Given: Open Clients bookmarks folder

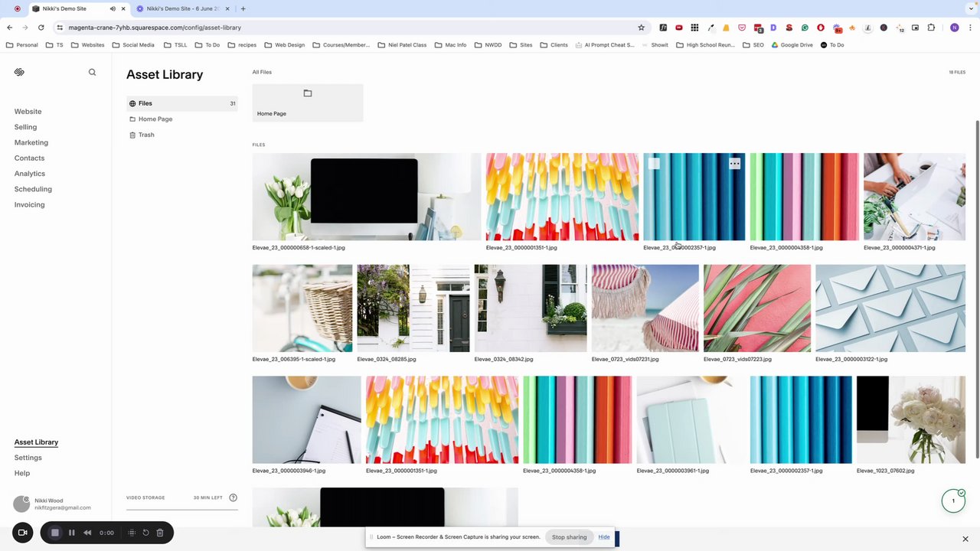Looking at the screenshot, I should pos(554,45).
